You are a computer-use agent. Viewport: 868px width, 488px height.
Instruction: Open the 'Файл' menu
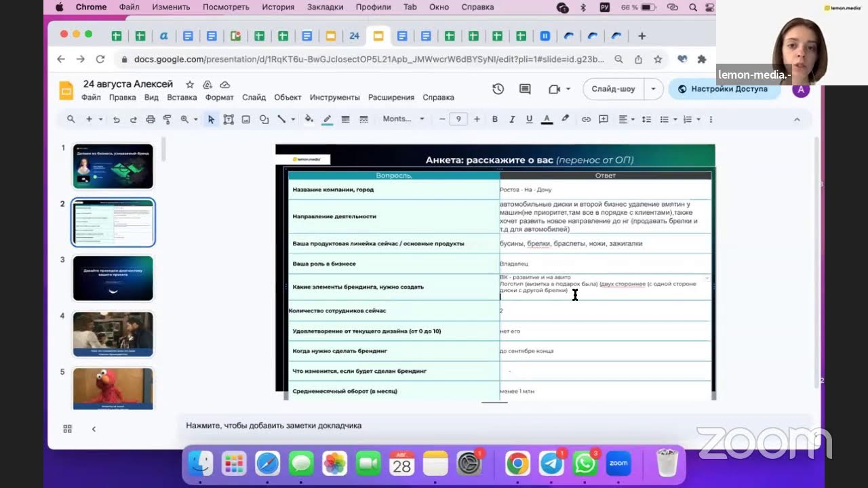click(x=91, y=98)
